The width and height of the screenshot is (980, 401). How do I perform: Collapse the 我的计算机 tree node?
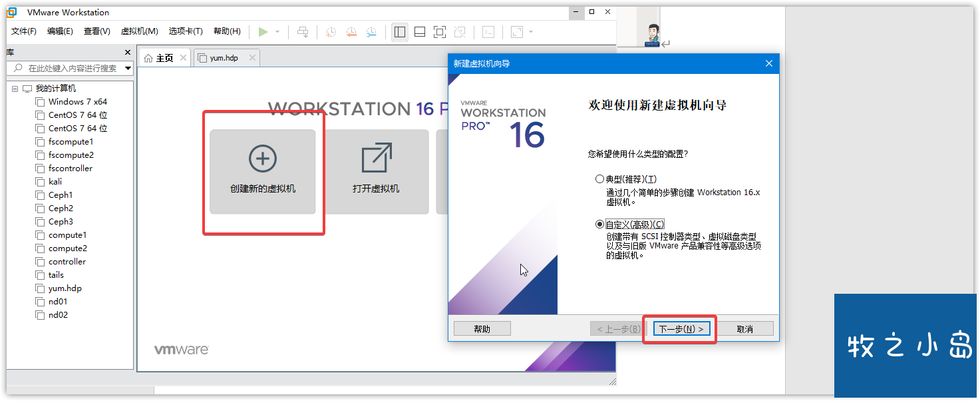coord(15,89)
